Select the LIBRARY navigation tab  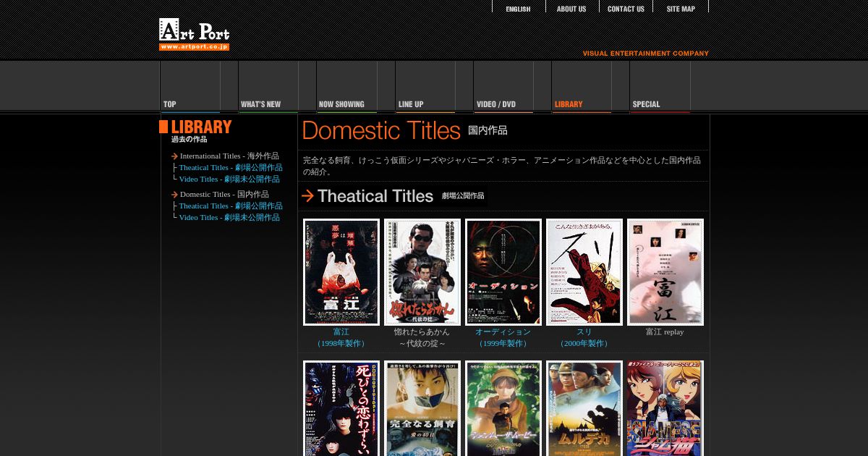point(582,87)
